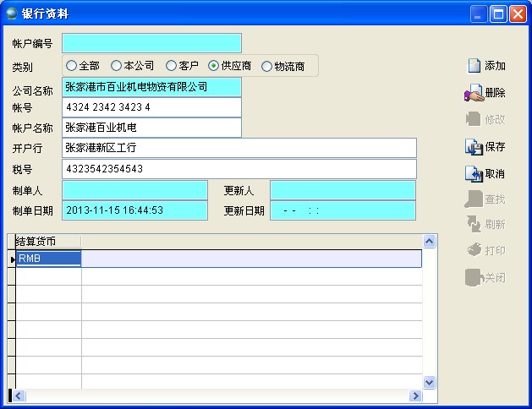The height and width of the screenshot is (409, 532).
Task: Click the 开户行 text field
Action: [239, 148]
